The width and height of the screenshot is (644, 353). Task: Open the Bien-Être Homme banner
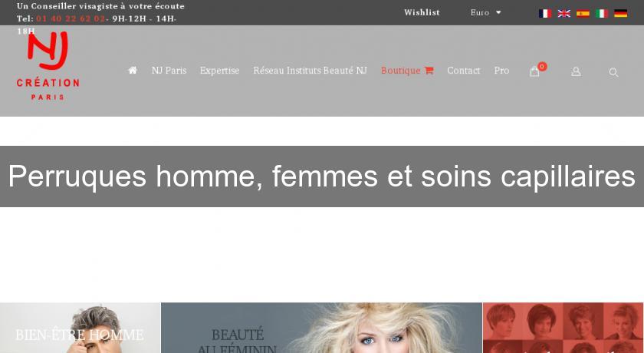[x=80, y=328]
